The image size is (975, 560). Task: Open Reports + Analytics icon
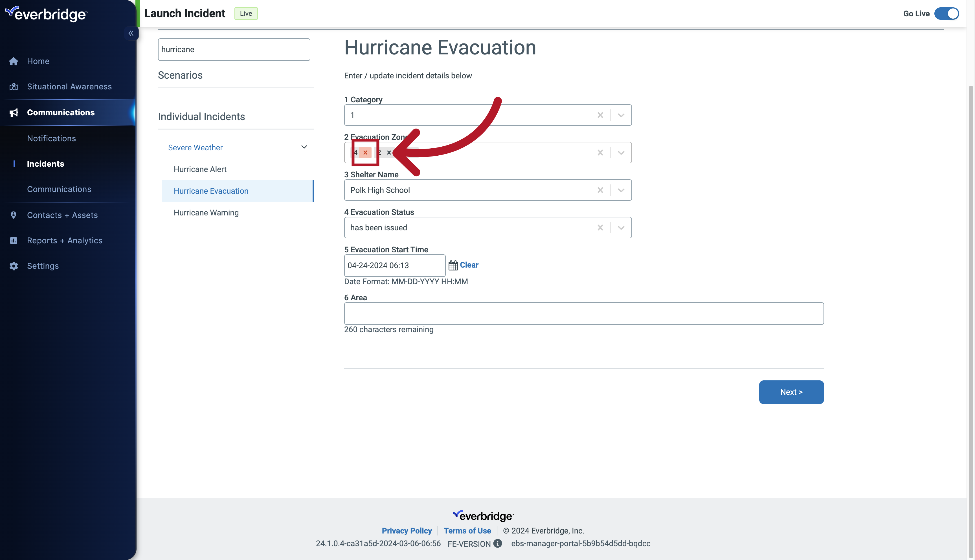click(x=13, y=240)
